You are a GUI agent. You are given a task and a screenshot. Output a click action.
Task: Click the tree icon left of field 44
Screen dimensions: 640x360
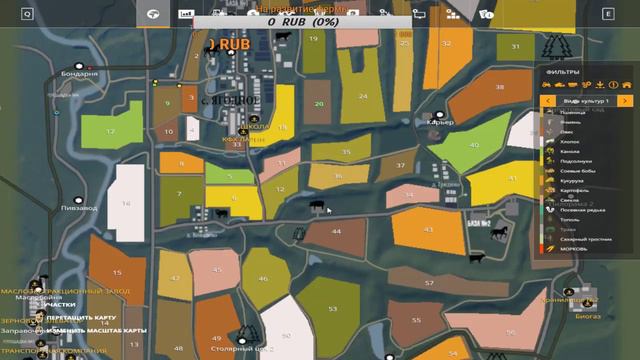pyautogui.click(x=300, y=234)
